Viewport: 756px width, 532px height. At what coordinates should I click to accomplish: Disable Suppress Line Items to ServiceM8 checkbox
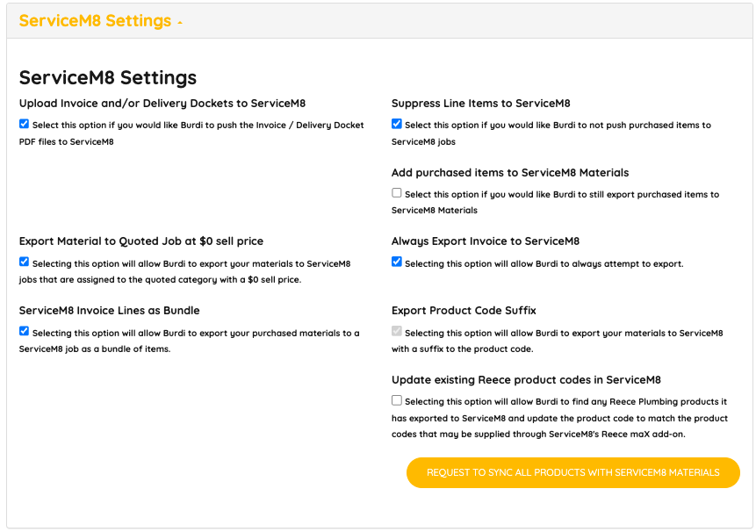pyautogui.click(x=396, y=124)
